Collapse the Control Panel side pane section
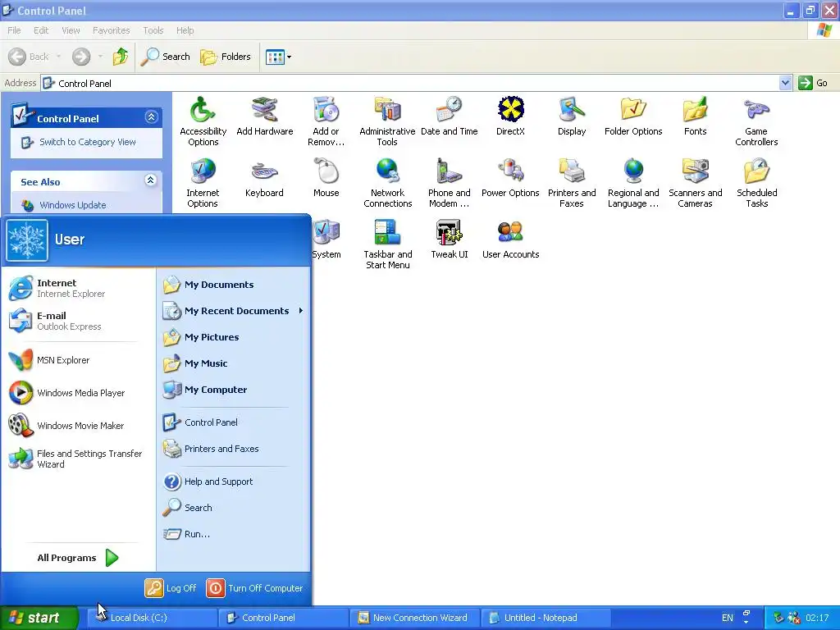840x630 pixels. click(x=151, y=116)
